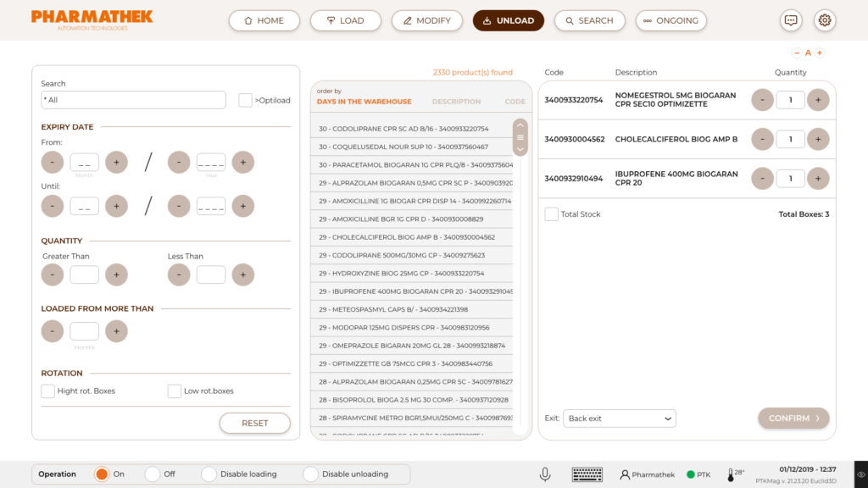Go to the HOME tab

coord(264,20)
